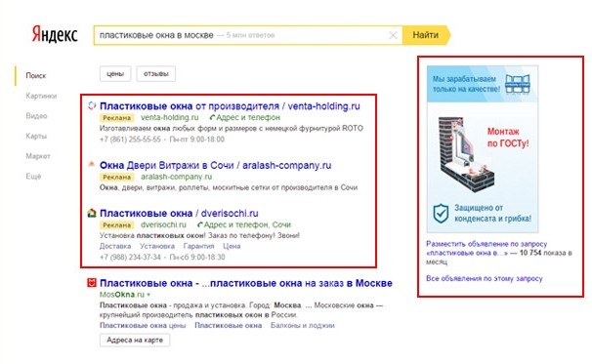Click the Яндекс logo
Image resolution: width=592 pixels, height=364 pixels.
click(x=55, y=34)
